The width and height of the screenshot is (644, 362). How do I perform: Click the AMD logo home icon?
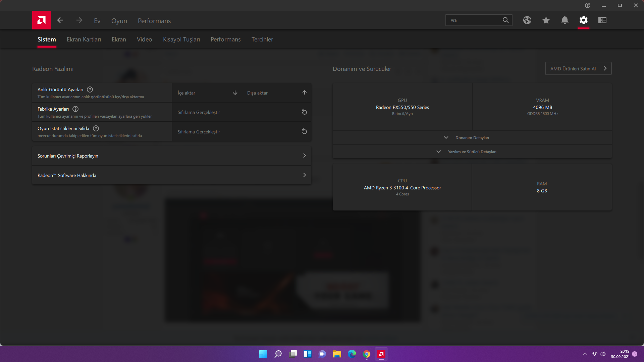click(x=42, y=20)
